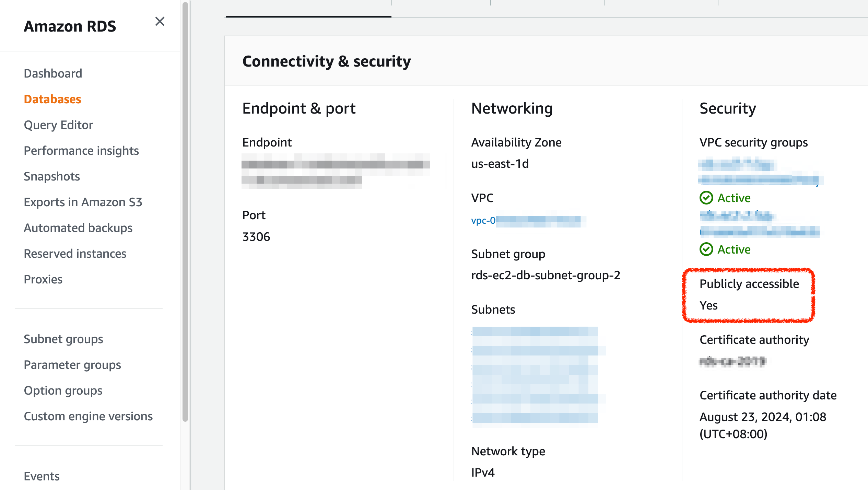Click Proxies in the sidebar
Screen dimensions: 868x490
tap(42, 278)
